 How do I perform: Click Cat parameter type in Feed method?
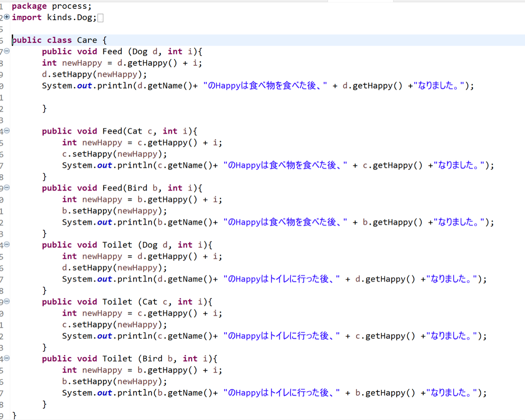click(135, 131)
